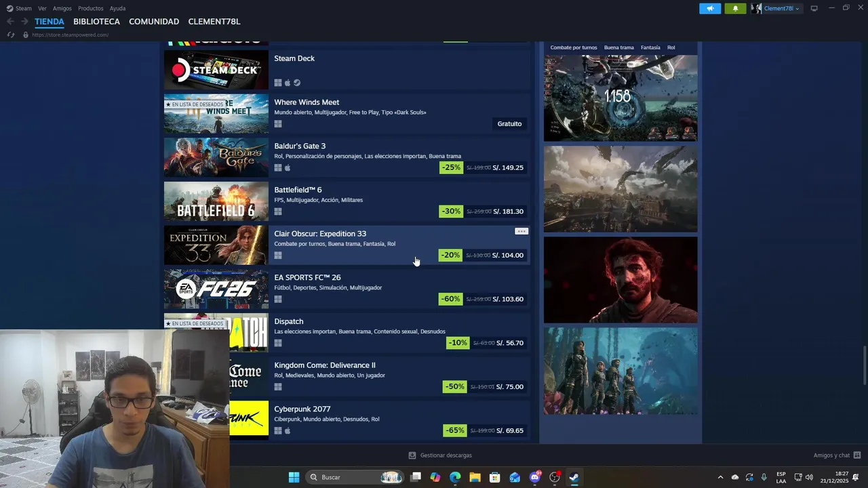This screenshot has height=488, width=868.
Task: Open the Kingdom Come: Deliverance II title
Action: coord(325,365)
